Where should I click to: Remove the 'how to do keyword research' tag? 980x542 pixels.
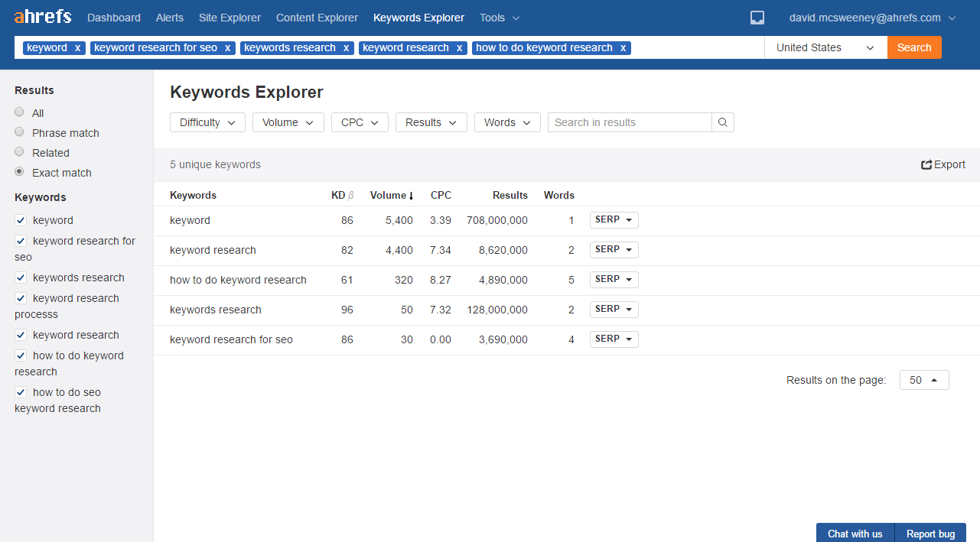(x=622, y=47)
